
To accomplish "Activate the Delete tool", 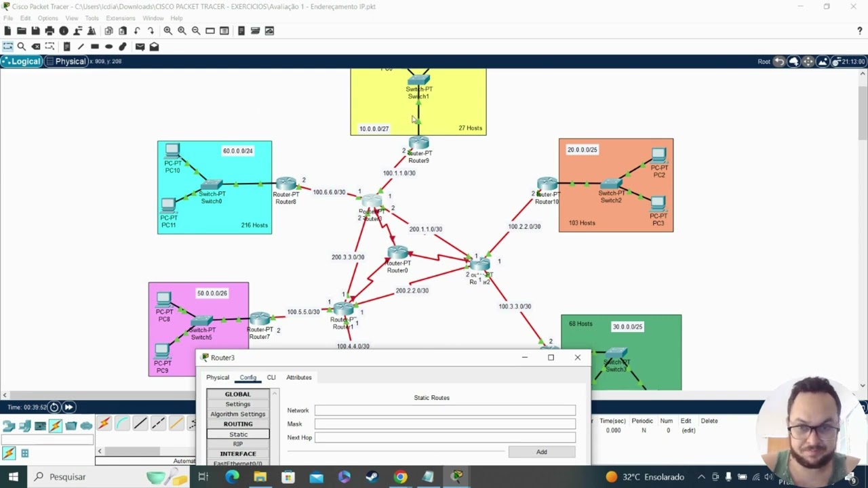I will click(x=36, y=47).
